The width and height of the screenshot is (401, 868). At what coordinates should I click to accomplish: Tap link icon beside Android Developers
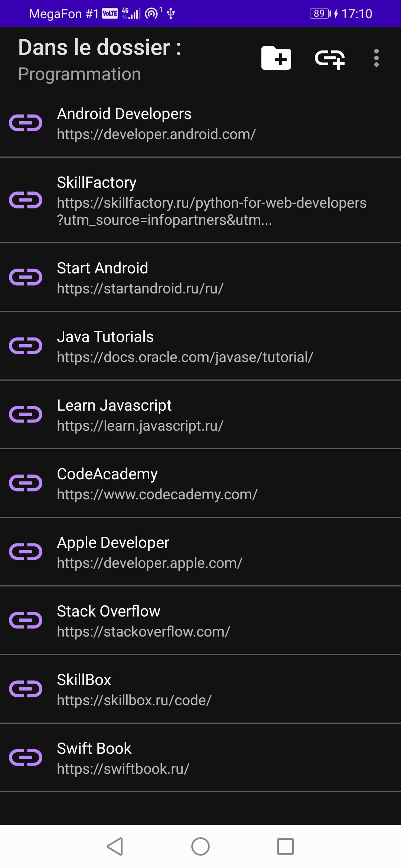pyautogui.click(x=26, y=123)
